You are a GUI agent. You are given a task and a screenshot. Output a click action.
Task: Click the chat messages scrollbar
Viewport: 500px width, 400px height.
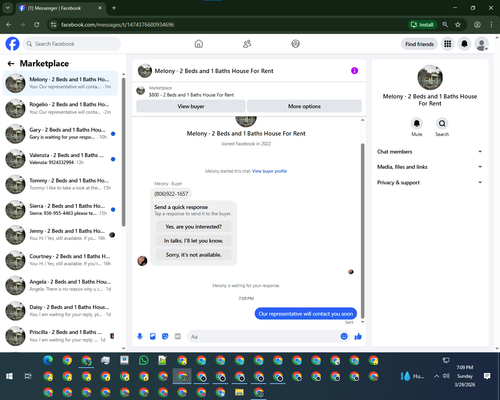point(363,230)
